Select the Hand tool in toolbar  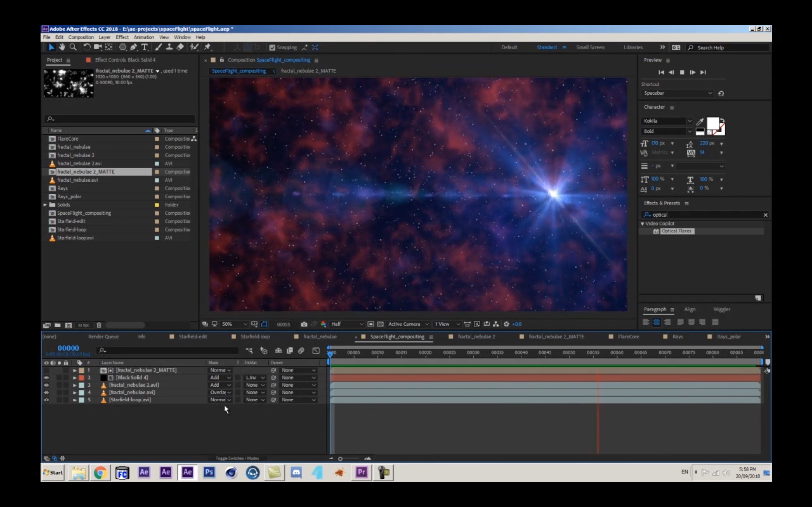click(63, 47)
